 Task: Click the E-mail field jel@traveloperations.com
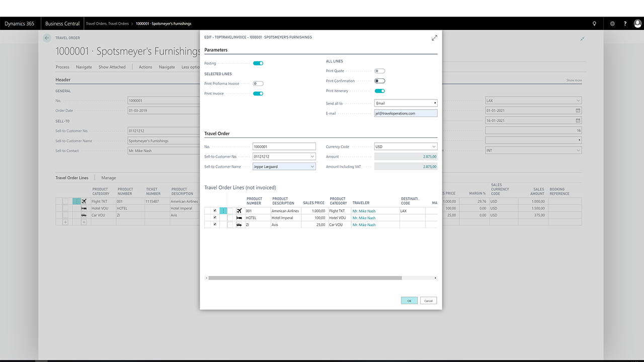point(406,113)
